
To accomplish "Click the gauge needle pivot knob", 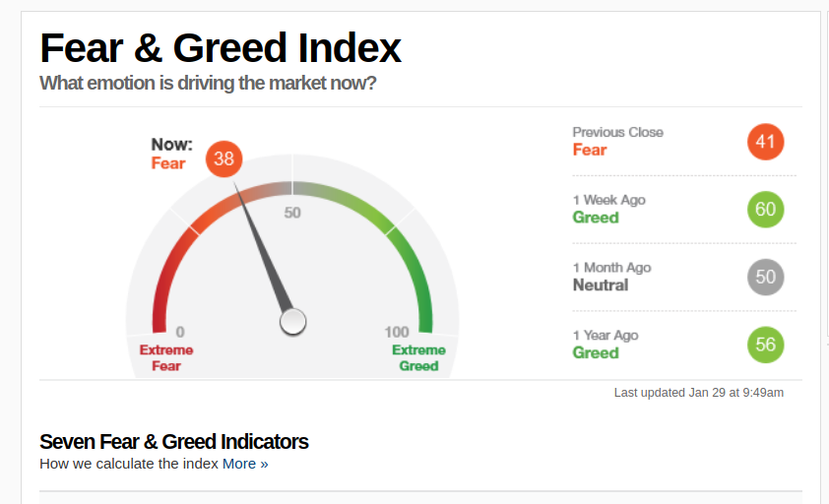I will click(x=292, y=322).
